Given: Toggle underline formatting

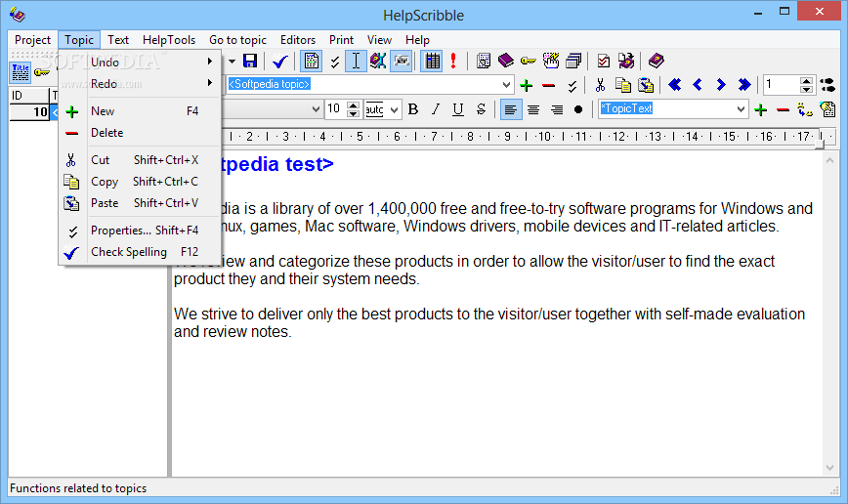Looking at the screenshot, I should point(458,109).
